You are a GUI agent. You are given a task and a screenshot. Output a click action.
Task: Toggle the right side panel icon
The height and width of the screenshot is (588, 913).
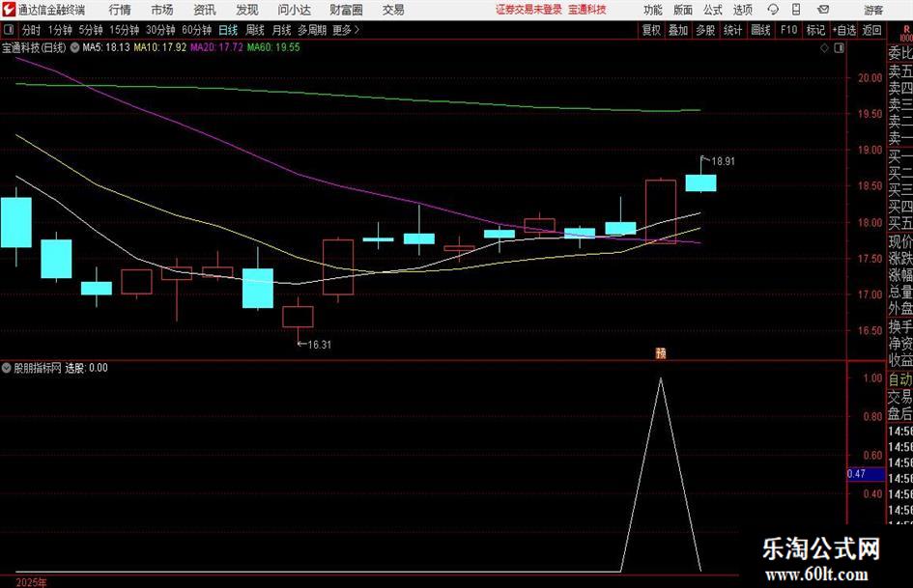pos(839,48)
